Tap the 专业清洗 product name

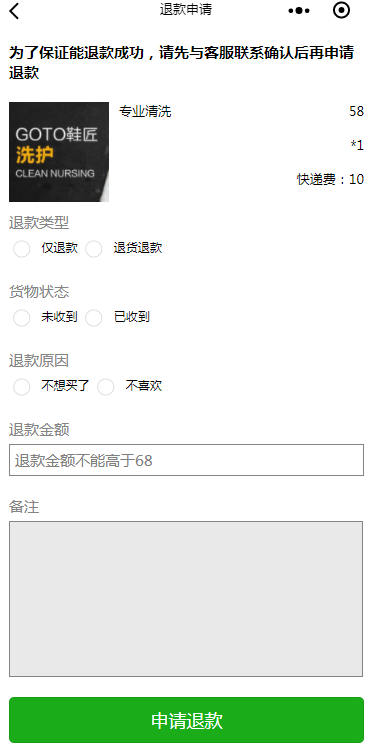[x=145, y=112]
